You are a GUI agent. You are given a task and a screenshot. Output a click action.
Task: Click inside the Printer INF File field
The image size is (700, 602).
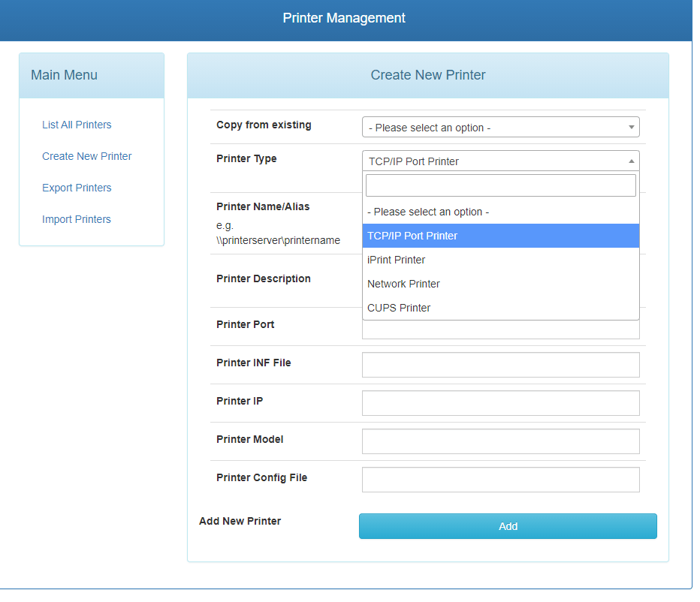[x=501, y=365]
